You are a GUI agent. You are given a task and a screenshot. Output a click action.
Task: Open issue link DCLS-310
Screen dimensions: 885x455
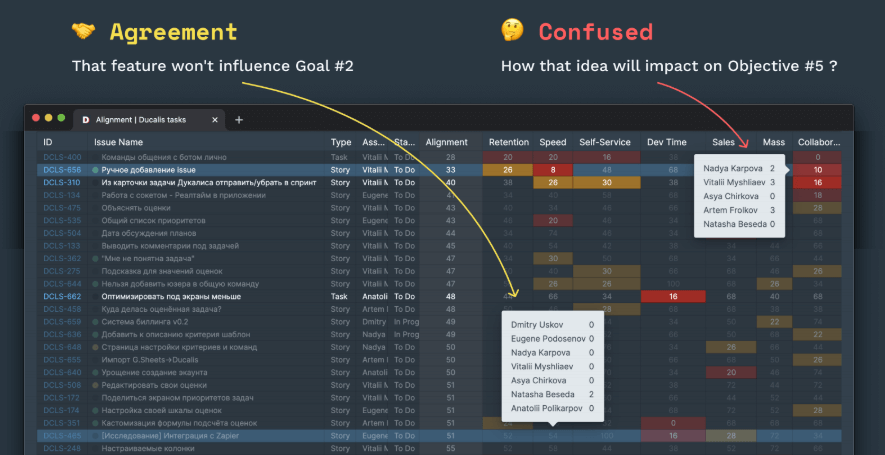(x=61, y=183)
